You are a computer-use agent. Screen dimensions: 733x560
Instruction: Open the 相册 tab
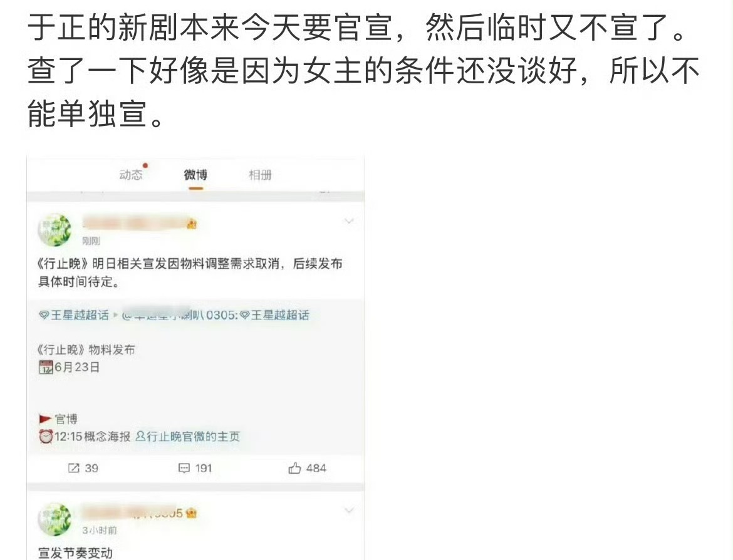point(260,175)
